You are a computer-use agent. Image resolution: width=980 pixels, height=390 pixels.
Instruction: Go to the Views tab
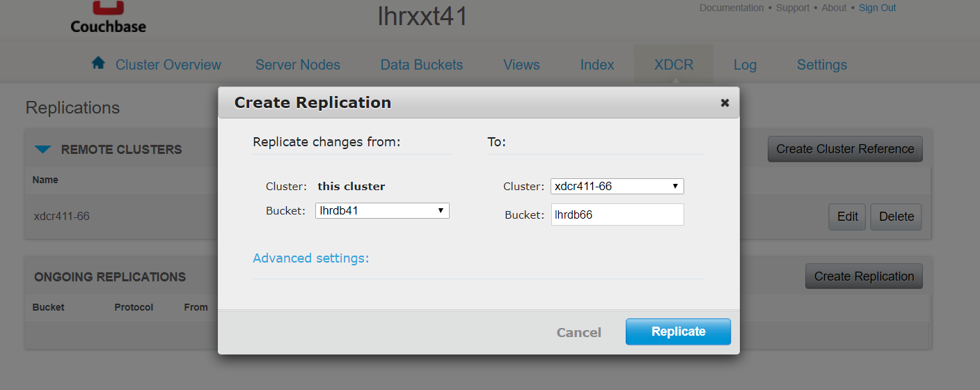[521, 65]
